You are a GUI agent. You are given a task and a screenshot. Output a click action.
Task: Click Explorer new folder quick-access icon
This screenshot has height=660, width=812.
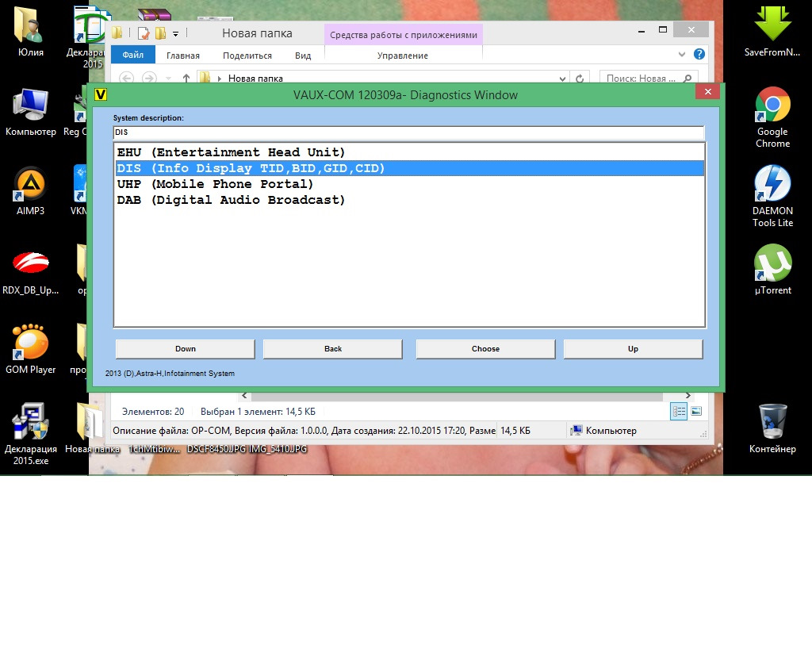tap(160, 33)
